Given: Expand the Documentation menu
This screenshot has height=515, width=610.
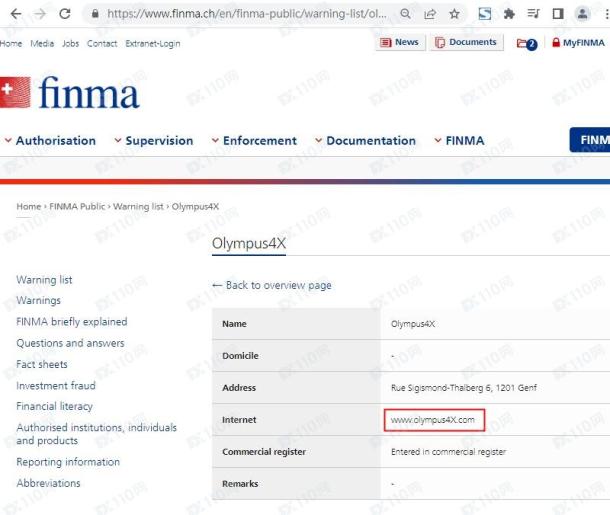Looking at the screenshot, I should (366, 140).
